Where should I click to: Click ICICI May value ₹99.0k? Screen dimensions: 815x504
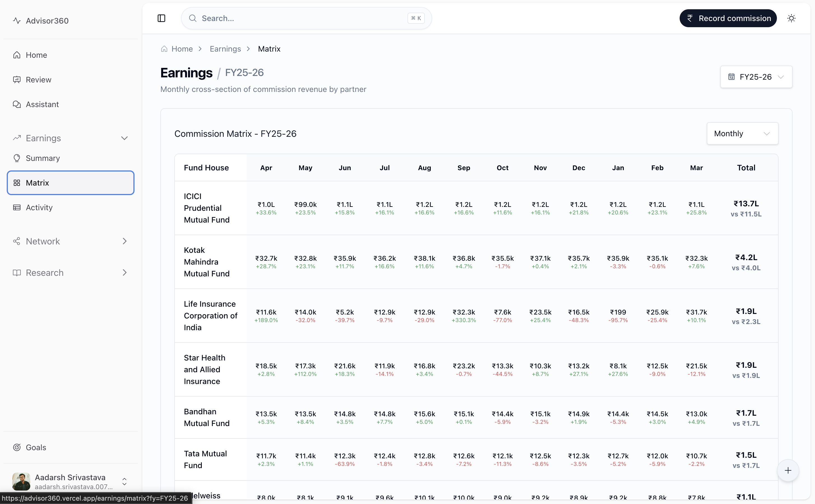(x=305, y=204)
